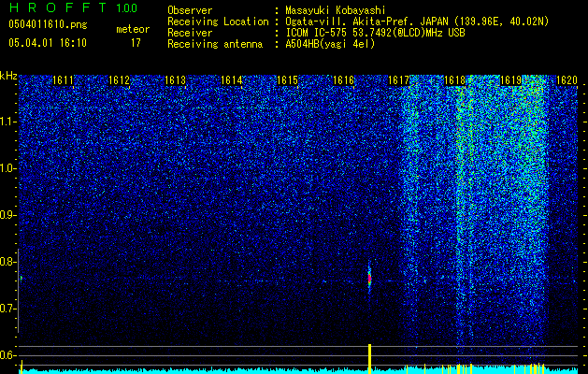Click receiver ICOM IC-575 frequency text
588x374 pixels.
pos(375,33)
